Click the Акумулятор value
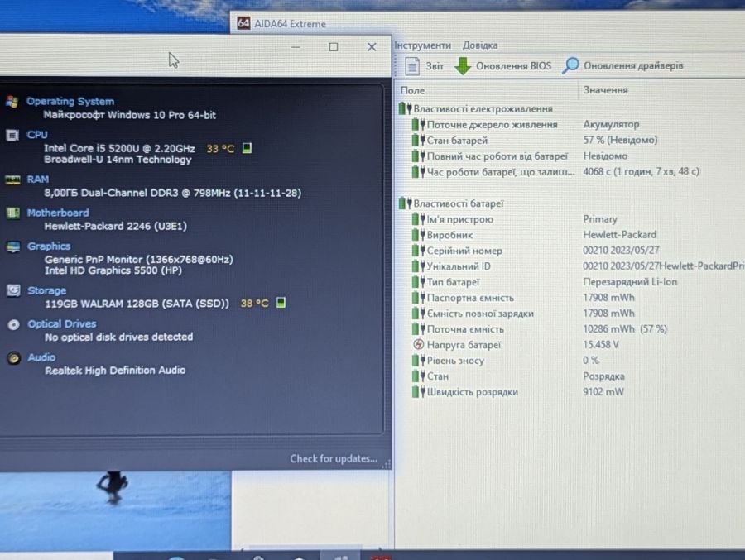 tap(611, 124)
